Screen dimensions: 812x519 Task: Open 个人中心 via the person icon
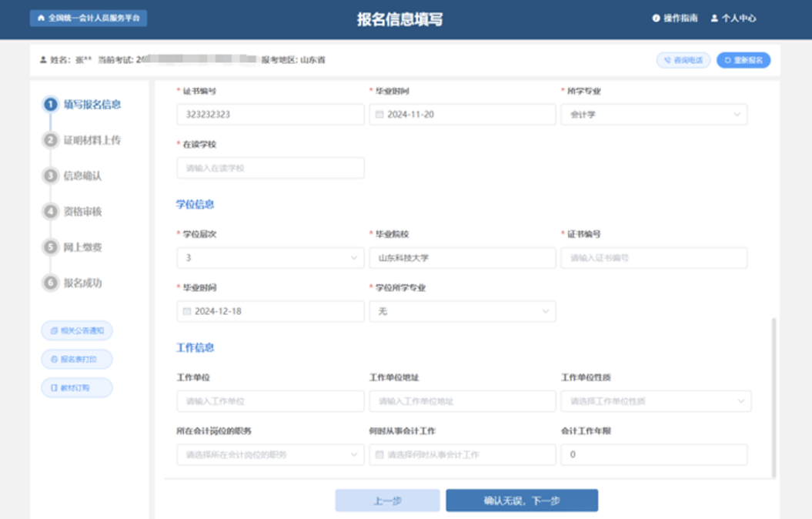[x=714, y=17]
